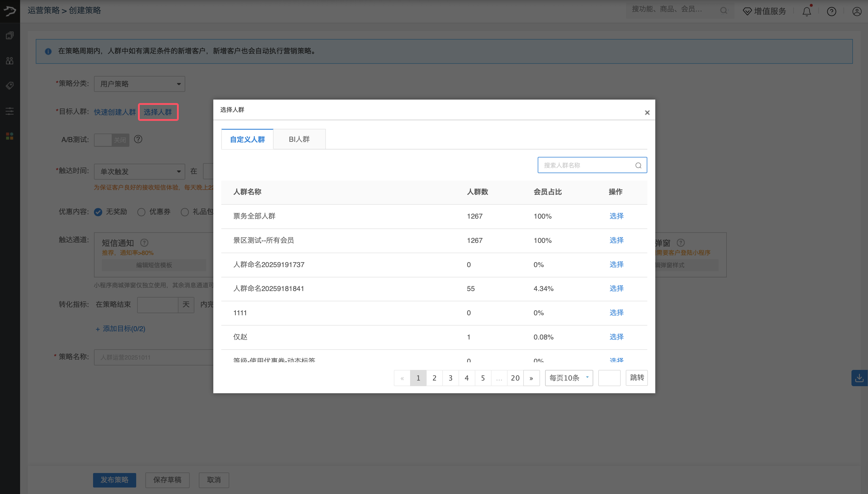The image size is (868, 494).
Task: Toggle the A/B测试 switch
Action: pyautogui.click(x=112, y=140)
